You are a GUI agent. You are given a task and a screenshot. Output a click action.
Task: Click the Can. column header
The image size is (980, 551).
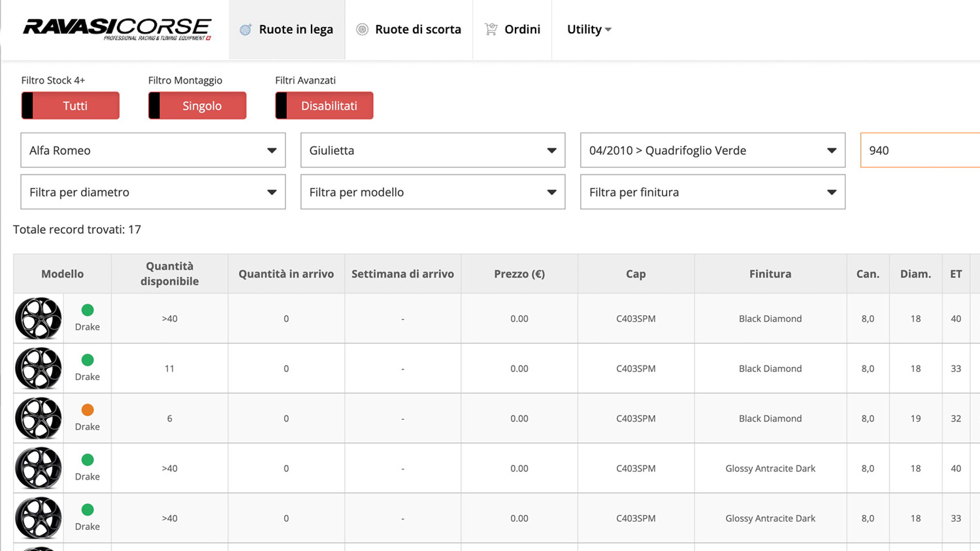point(868,274)
